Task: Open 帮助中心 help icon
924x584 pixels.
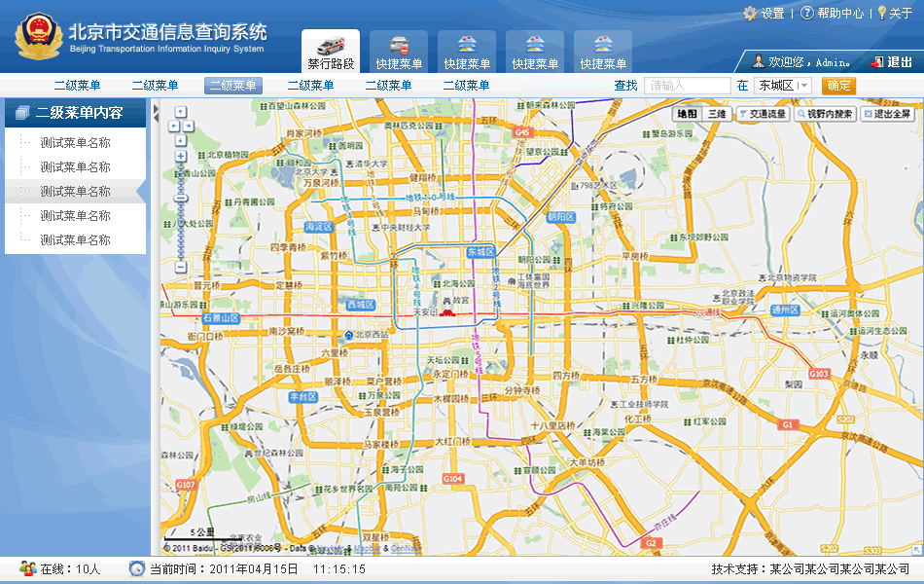Action: point(806,13)
